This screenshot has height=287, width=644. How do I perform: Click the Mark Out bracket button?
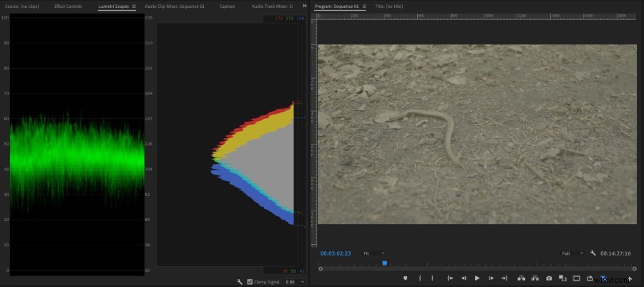pyautogui.click(x=432, y=278)
